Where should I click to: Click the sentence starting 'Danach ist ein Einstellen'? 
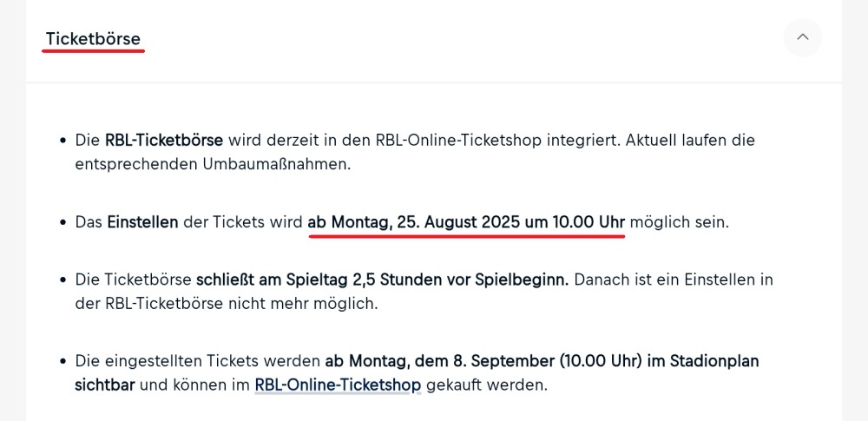click(x=424, y=292)
